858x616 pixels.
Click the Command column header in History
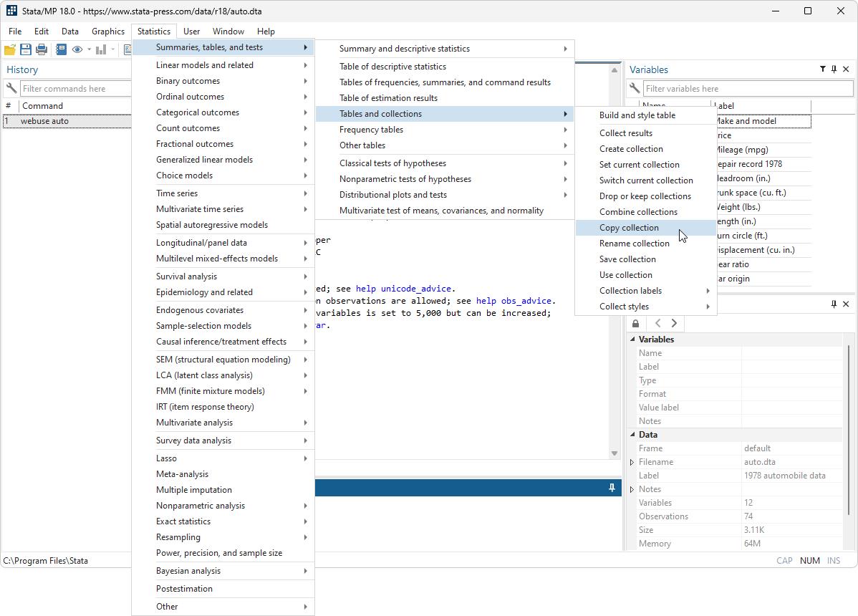(x=75, y=105)
